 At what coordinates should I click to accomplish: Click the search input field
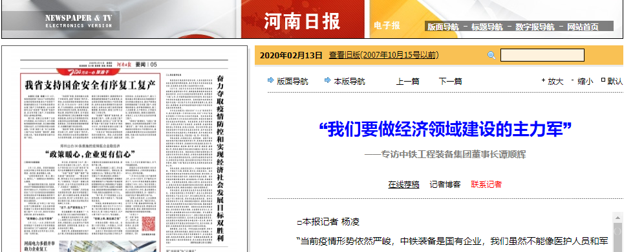(x=542, y=55)
